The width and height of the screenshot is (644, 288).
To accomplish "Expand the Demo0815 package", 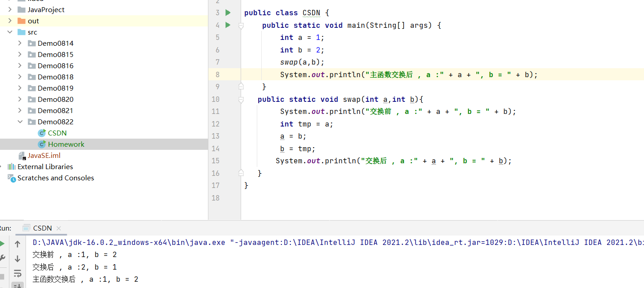I will click(x=20, y=54).
